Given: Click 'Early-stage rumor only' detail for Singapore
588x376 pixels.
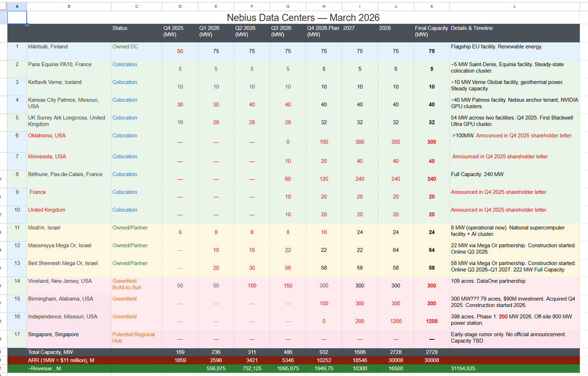Looking at the screenshot, I should tap(514, 339).
